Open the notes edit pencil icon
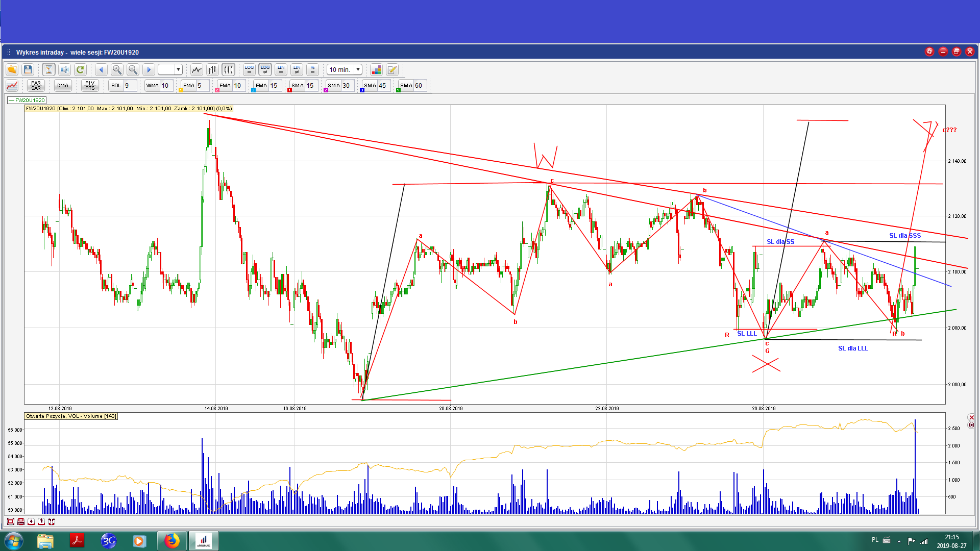980x551 pixels. pyautogui.click(x=392, y=69)
